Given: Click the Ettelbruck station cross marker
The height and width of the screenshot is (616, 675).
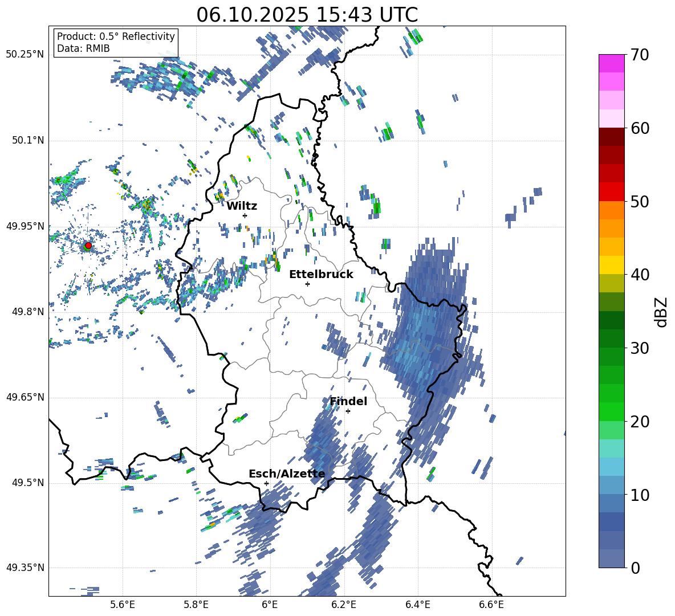Looking at the screenshot, I should click(307, 284).
